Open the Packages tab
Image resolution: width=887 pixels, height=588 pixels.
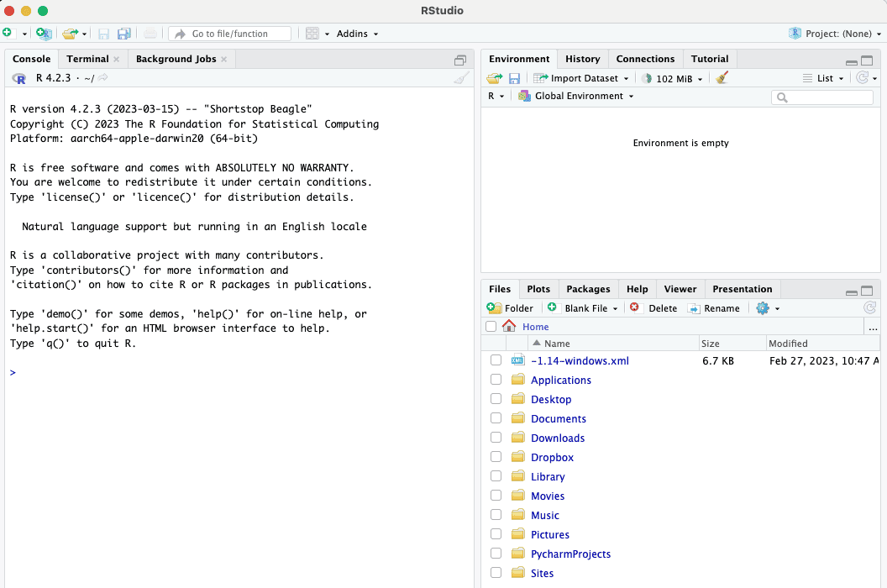tap(588, 289)
